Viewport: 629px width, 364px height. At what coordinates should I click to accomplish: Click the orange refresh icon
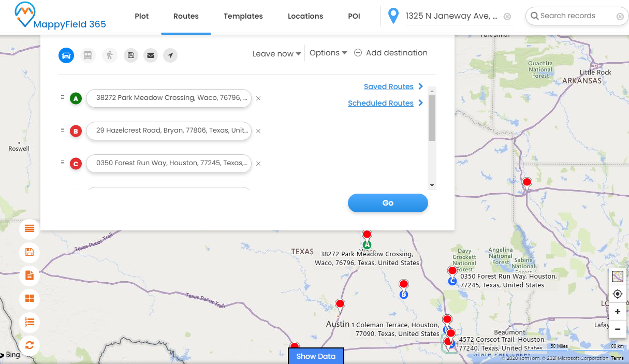[x=30, y=345]
